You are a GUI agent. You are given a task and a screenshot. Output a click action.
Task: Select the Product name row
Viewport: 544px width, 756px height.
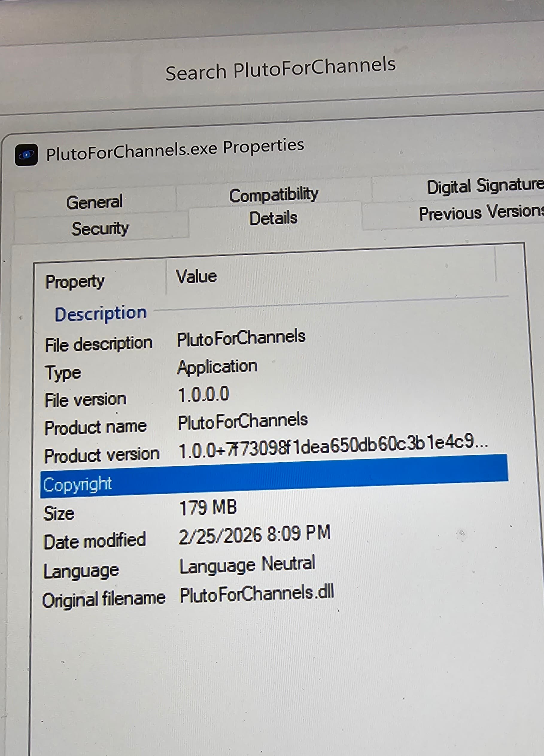pyautogui.click(x=96, y=427)
